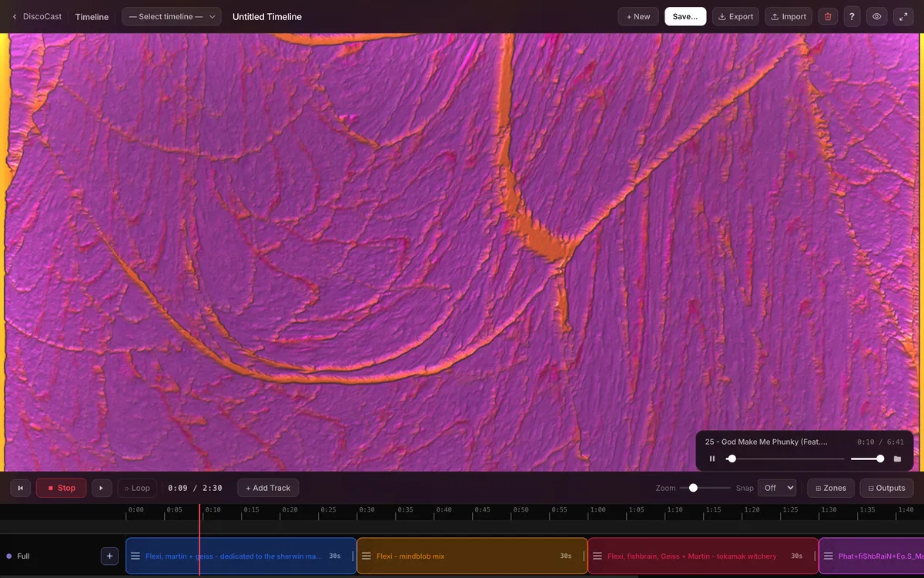Screen dimensions: 924x578
Task: Toggle Loop mode
Action: [137, 488]
